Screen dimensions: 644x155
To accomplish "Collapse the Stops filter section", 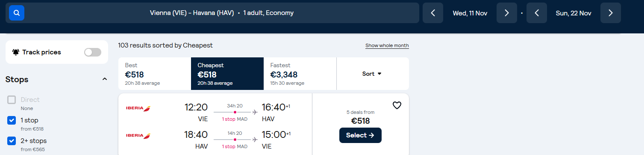I will [105, 80].
